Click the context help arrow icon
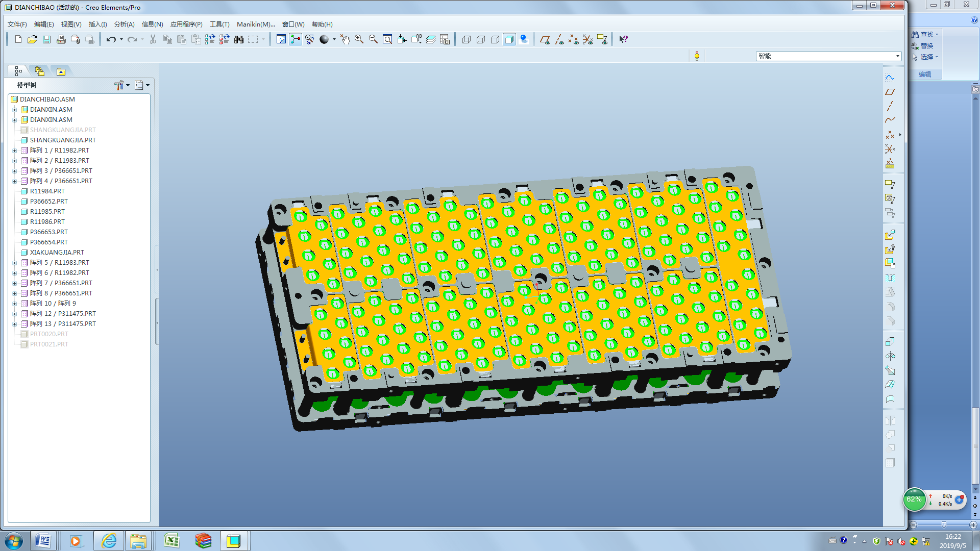980x551 pixels. tap(623, 39)
